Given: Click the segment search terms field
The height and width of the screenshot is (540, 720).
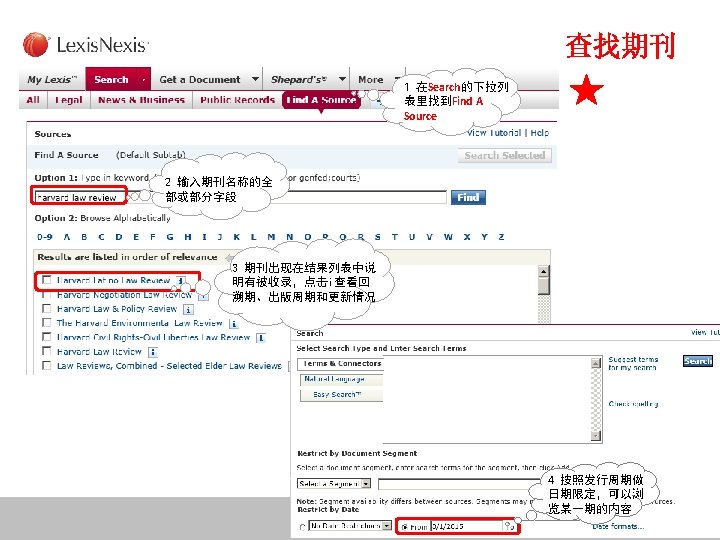Looking at the screenshot, I should click(x=459, y=484).
